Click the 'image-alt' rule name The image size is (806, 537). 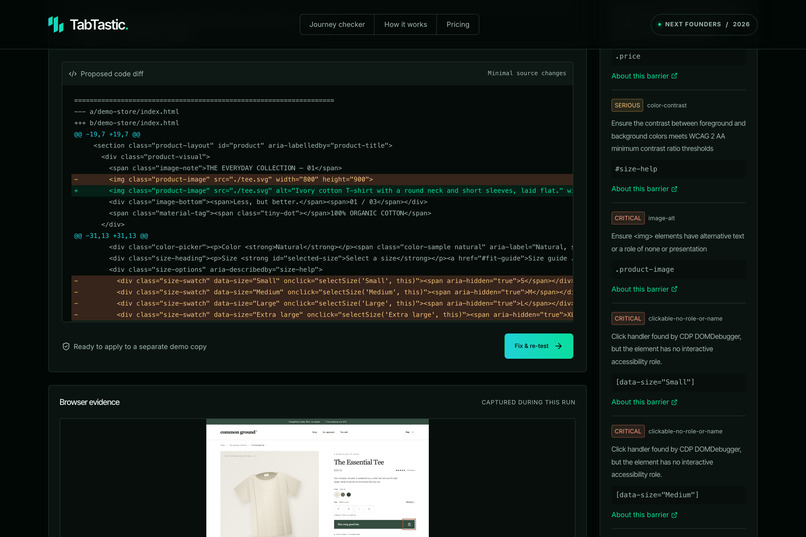coord(662,218)
